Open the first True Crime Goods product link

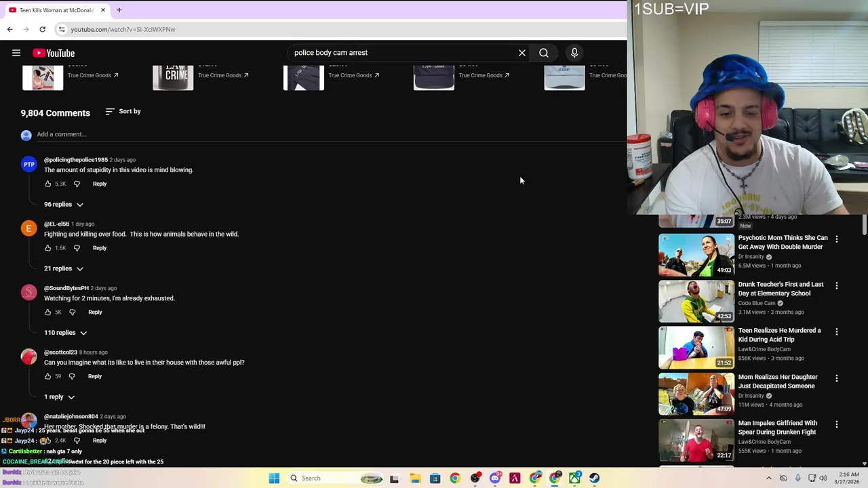pyautogui.click(x=93, y=75)
